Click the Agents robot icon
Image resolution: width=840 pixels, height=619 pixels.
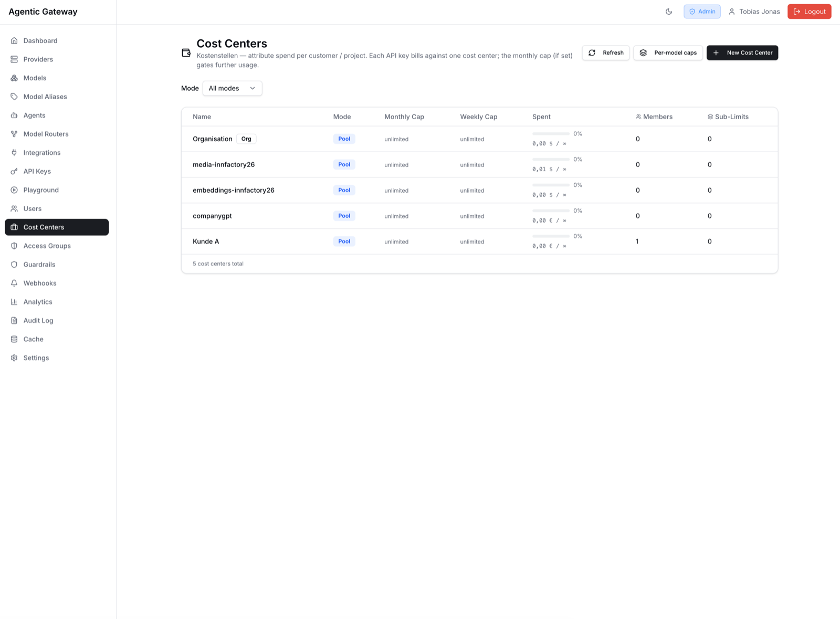click(14, 115)
